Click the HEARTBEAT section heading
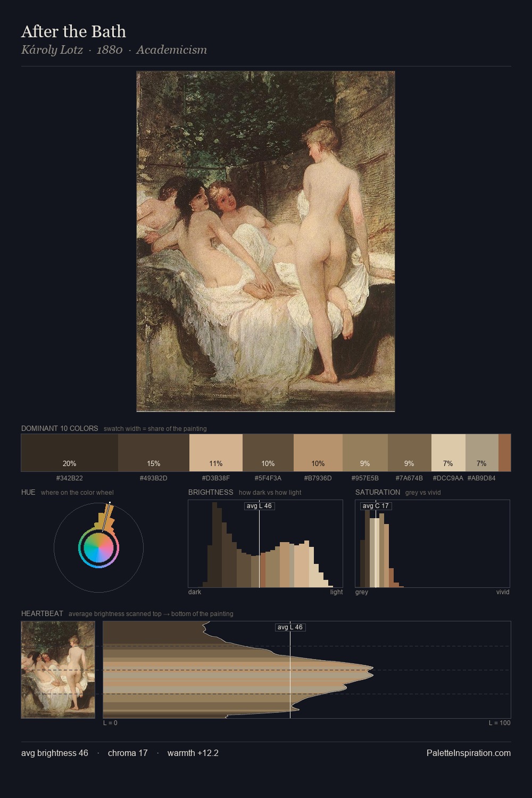Viewport: 532px width, 798px height. (42, 613)
